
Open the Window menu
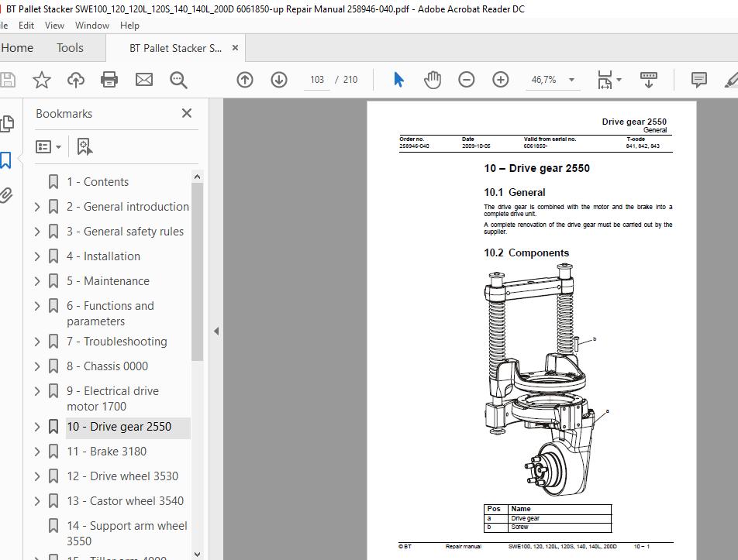click(91, 26)
